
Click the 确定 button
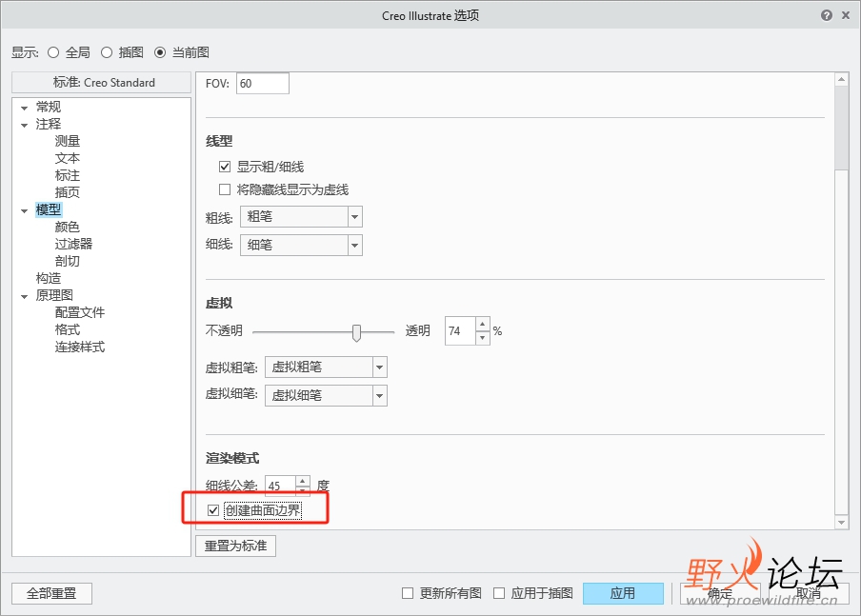pos(720,593)
